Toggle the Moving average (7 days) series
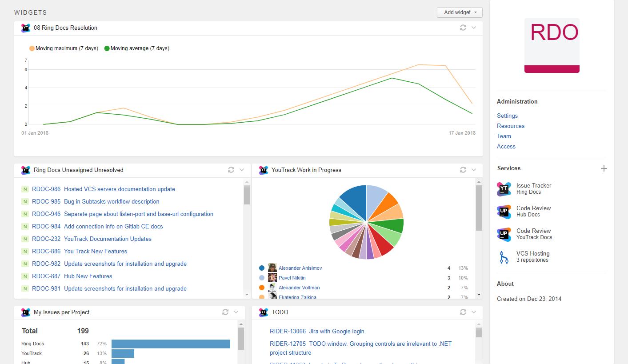 (x=137, y=48)
